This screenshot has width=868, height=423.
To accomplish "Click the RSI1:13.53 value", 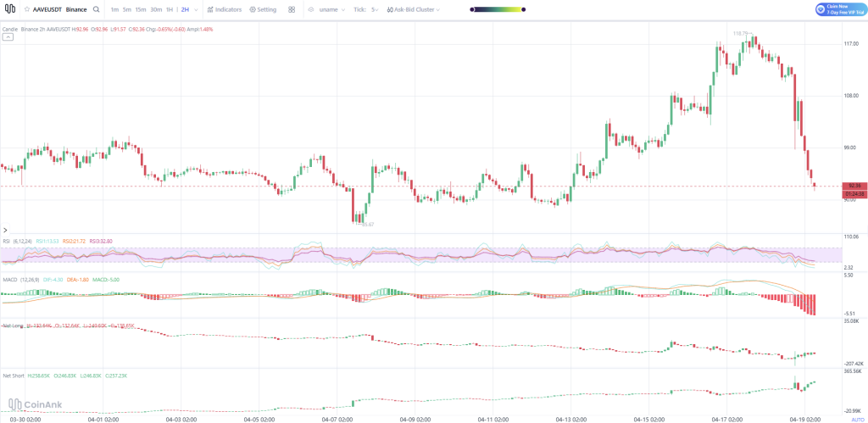I will (x=47, y=241).
